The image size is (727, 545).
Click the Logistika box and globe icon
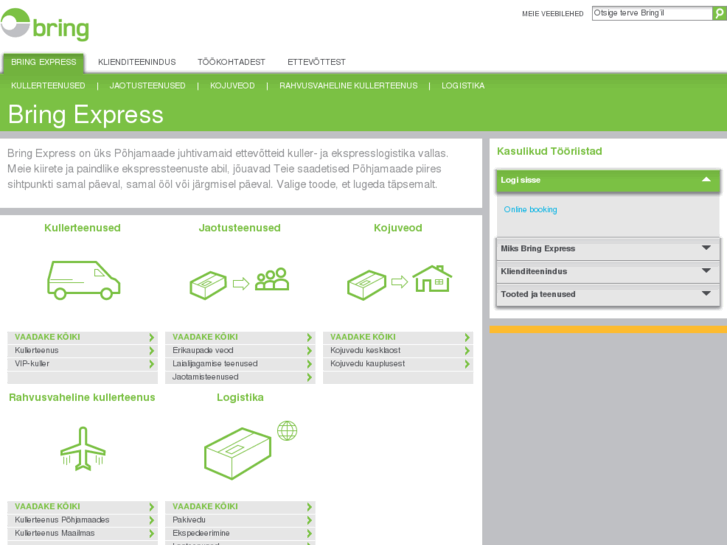(250, 449)
